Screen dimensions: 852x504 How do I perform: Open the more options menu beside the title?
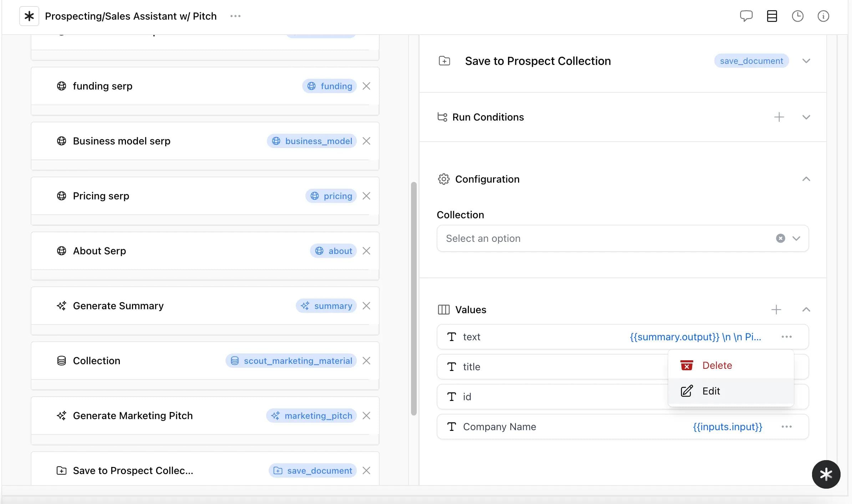pyautogui.click(x=235, y=16)
